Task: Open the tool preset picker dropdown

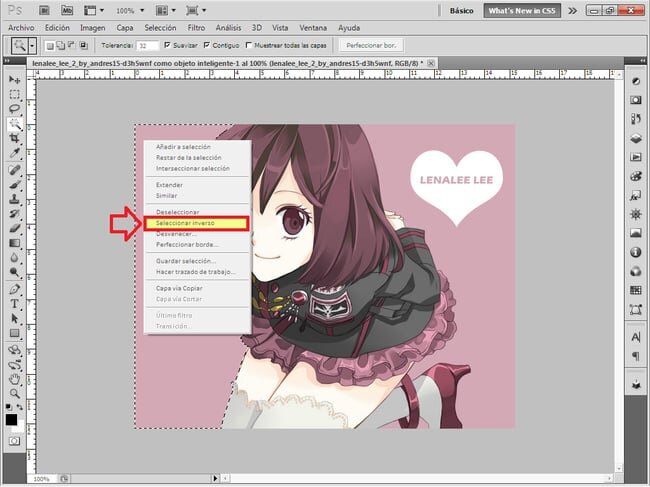Action: [32, 46]
